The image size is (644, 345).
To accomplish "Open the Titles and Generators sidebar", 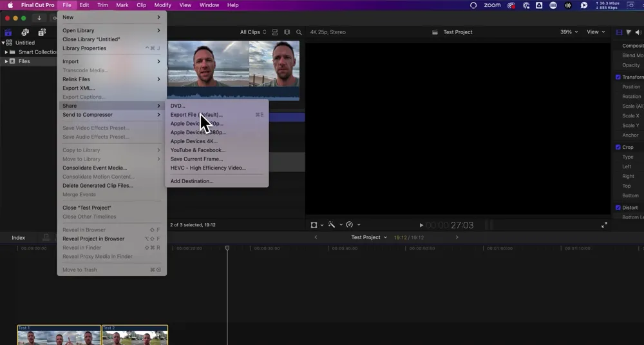I will tap(42, 32).
